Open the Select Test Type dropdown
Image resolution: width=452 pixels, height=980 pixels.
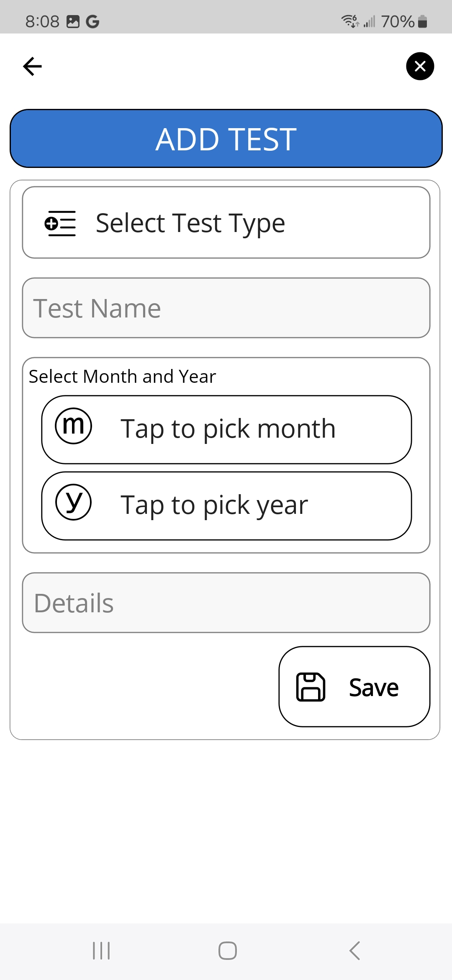click(x=226, y=223)
